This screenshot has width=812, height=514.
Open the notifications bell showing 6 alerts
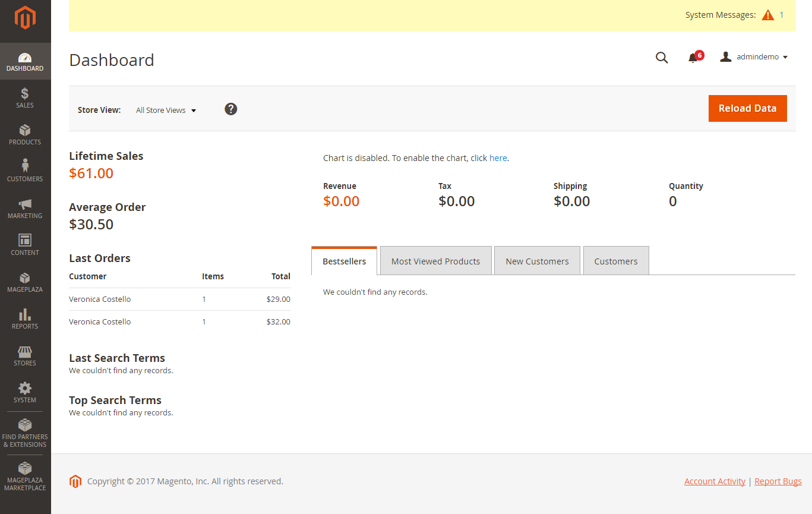694,58
